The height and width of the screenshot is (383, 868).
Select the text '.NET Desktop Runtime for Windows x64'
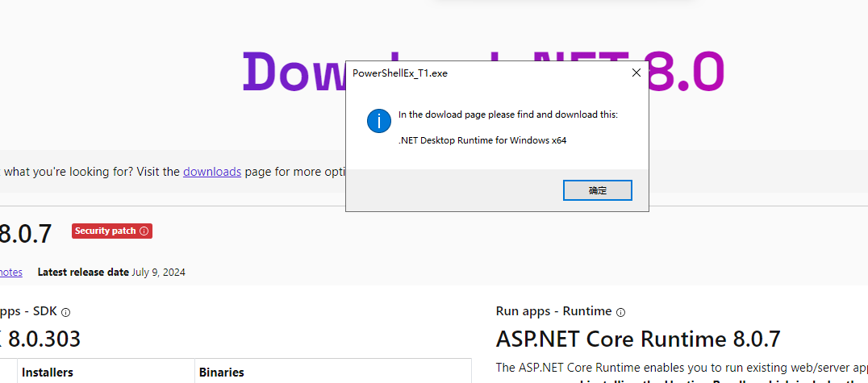coord(482,140)
